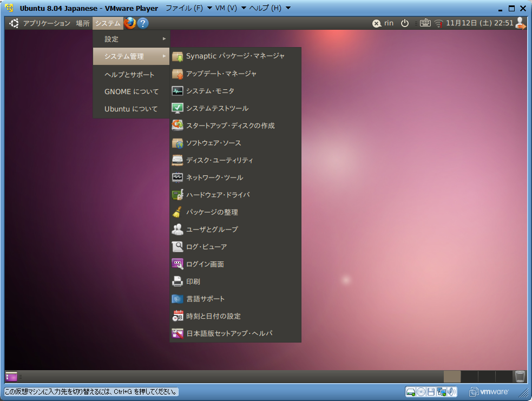Click the システムテストツール monitor icon

click(x=178, y=108)
